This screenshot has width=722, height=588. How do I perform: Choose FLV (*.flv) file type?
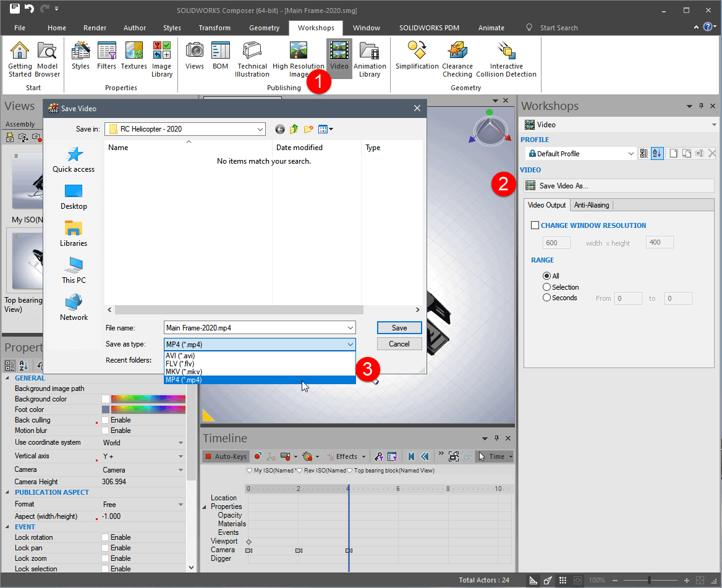click(x=260, y=363)
